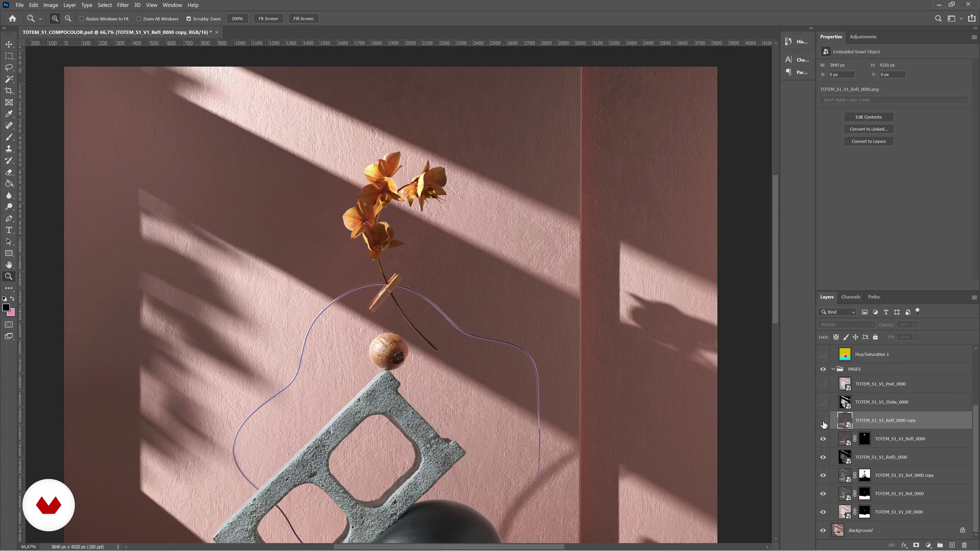Select the Eyedropper tool
Screen dimensions: 980x551
9,114
